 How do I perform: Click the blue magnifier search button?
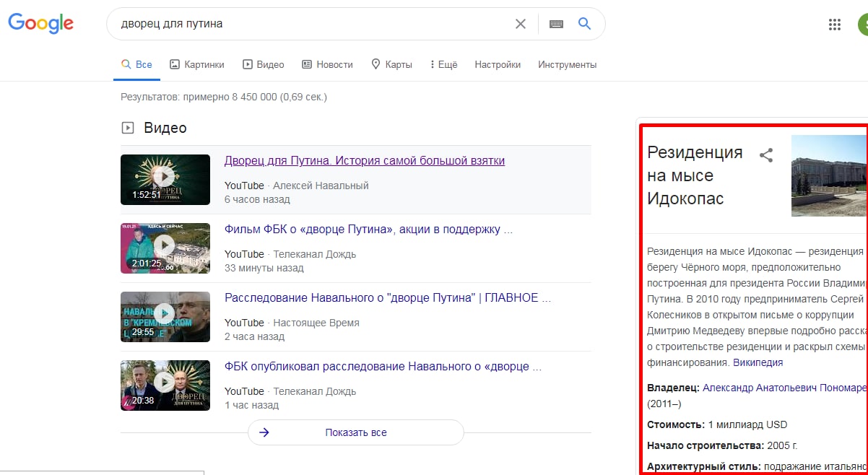pyautogui.click(x=585, y=24)
